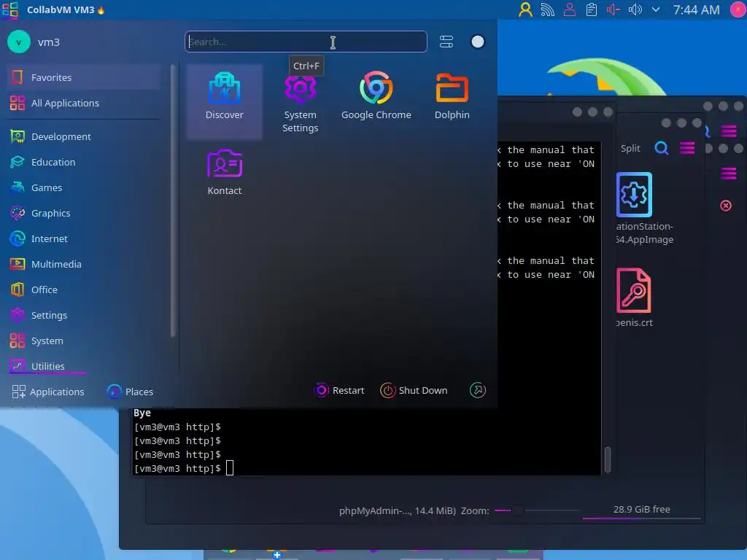Screen dimensions: 747x560
Task: Expand hidden system tray icons arrow
Action: coord(656,9)
